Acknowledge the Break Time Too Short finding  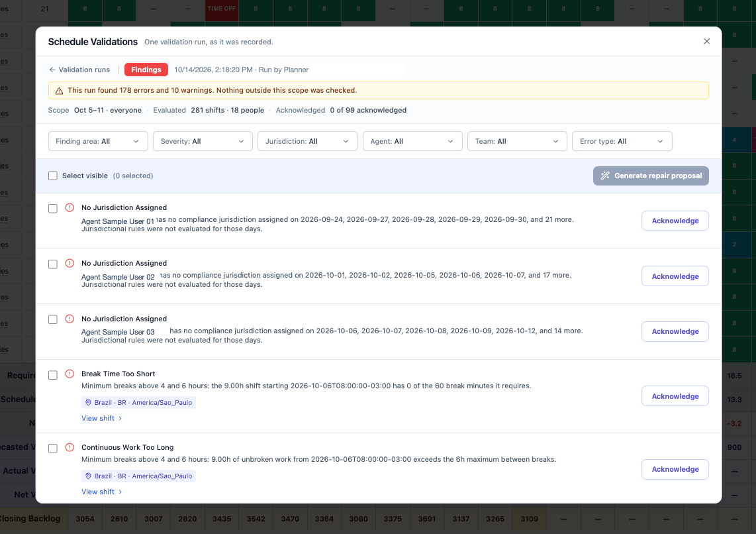click(675, 396)
